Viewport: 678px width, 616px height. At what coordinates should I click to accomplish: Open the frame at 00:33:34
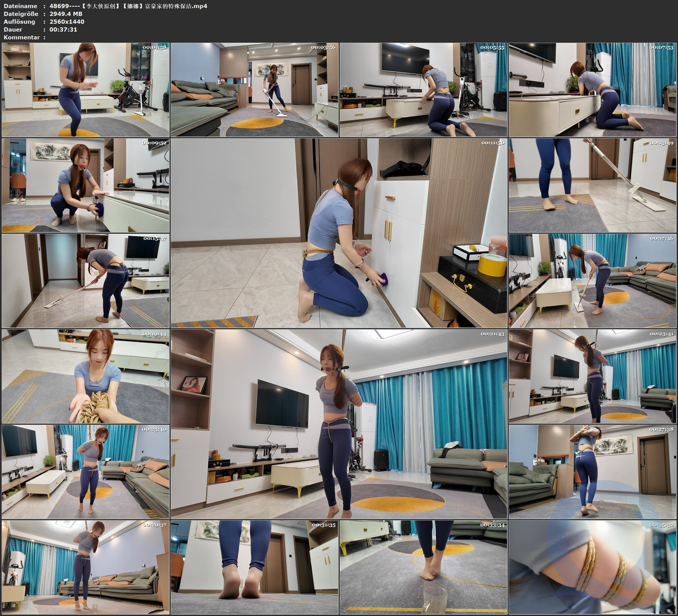coord(423,567)
